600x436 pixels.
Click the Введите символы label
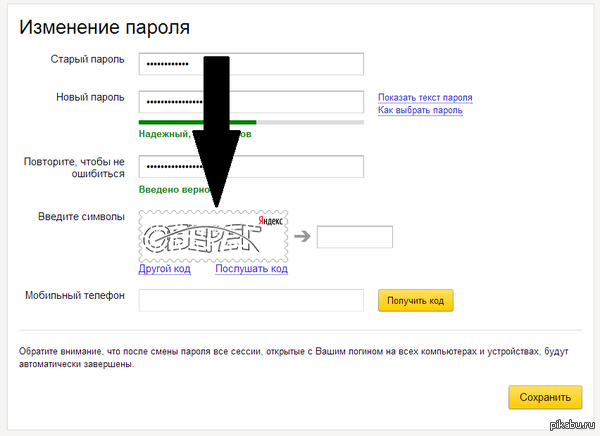click(x=81, y=217)
